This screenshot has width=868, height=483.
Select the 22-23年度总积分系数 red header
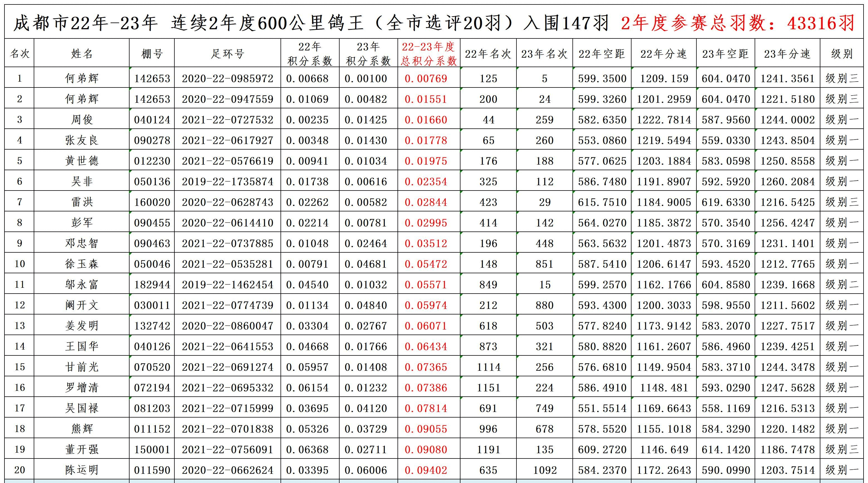tap(429, 53)
